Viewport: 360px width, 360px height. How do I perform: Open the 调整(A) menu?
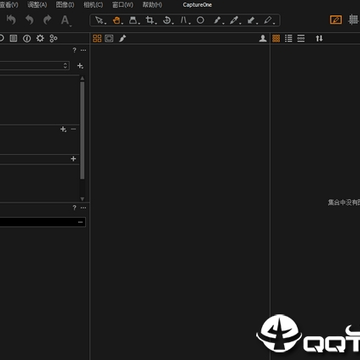coord(37,5)
